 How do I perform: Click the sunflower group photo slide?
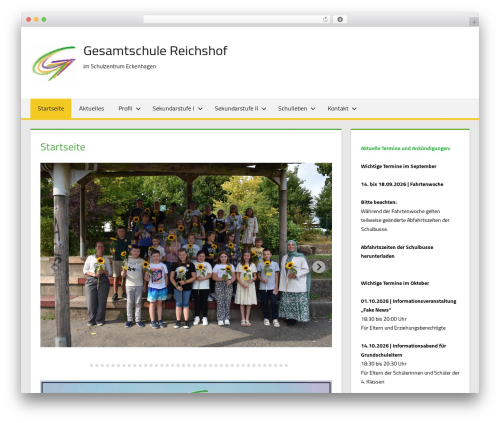pyautogui.click(x=186, y=255)
